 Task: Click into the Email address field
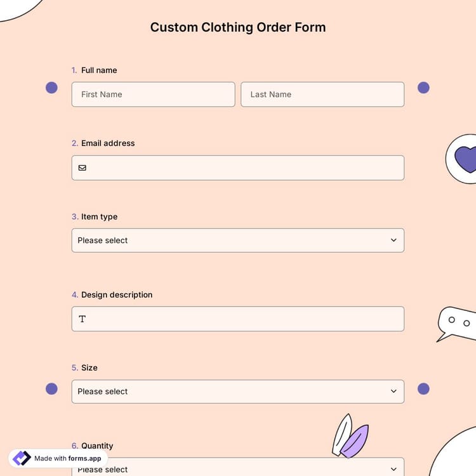[244, 168]
